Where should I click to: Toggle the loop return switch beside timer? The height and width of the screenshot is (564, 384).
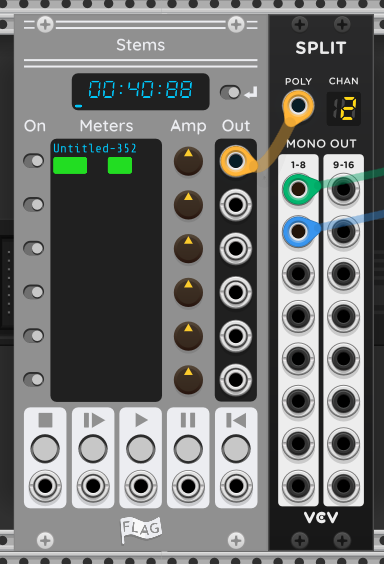pos(230,92)
